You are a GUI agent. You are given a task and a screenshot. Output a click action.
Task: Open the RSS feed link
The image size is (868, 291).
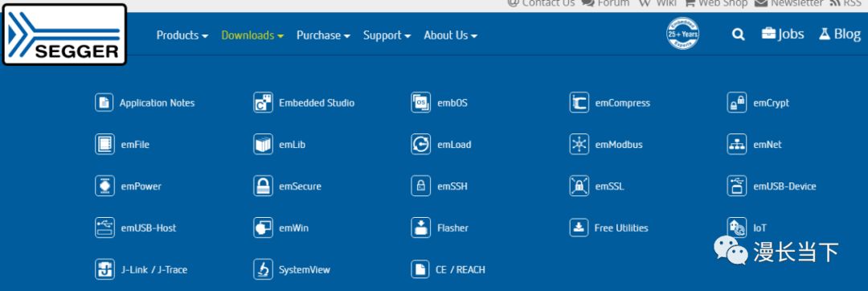(845, 3)
